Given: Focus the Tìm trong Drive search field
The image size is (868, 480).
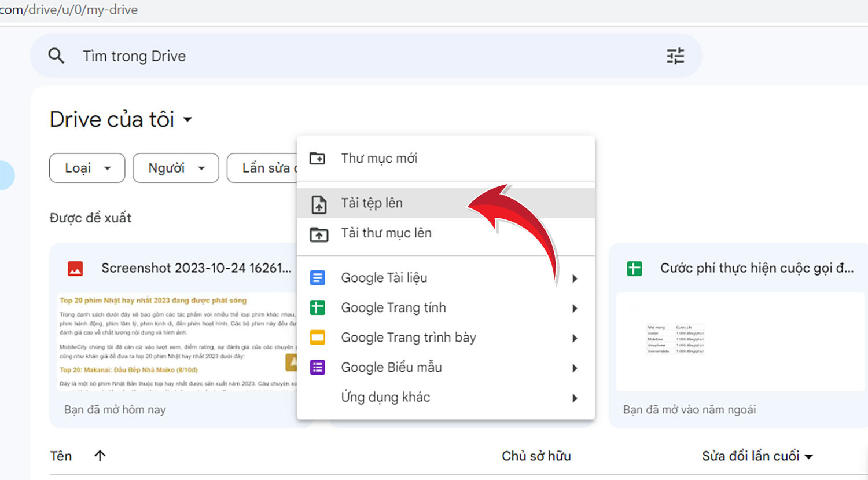Looking at the screenshot, I should click(366, 56).
